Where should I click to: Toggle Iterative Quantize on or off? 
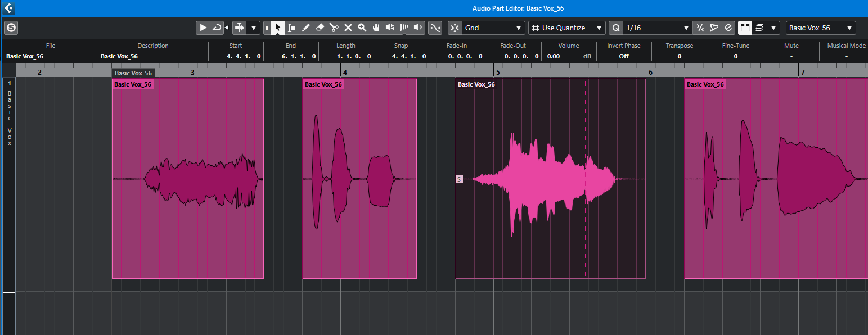coord(700,28)
